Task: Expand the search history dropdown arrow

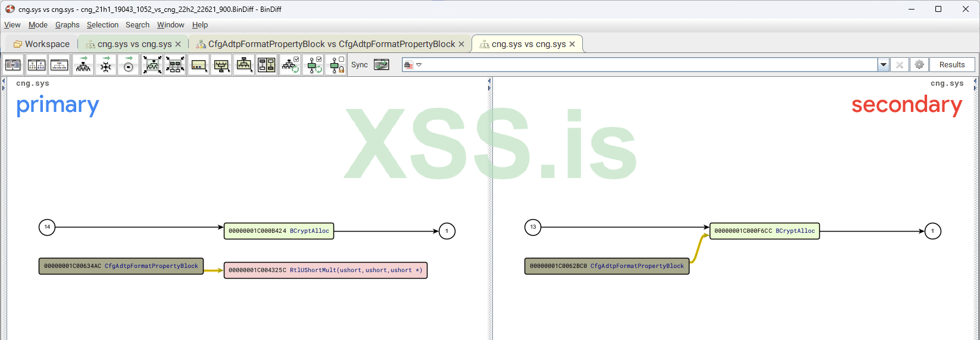Action: 884,65
